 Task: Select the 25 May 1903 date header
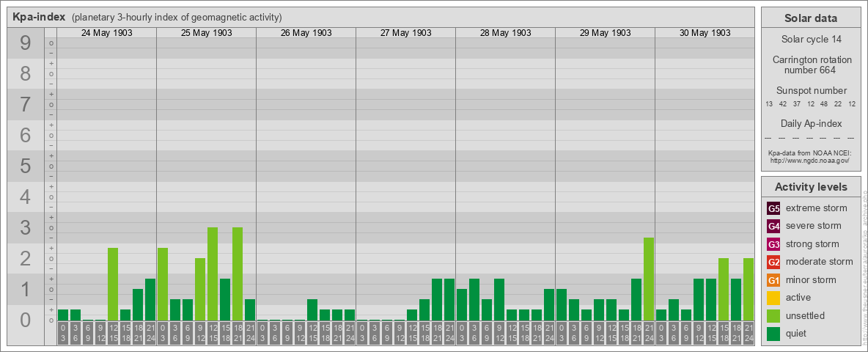pos(207,33)
